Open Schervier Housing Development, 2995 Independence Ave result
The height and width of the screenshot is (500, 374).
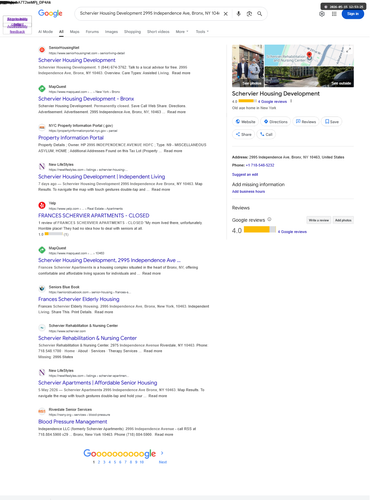click(x=109, y=260)
